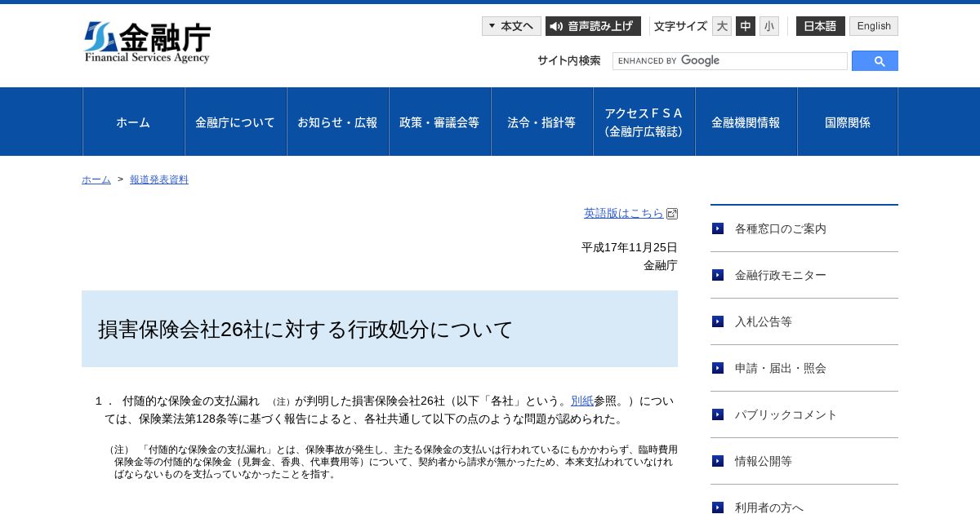Open the 英語版はこちら link

[624, 213]
